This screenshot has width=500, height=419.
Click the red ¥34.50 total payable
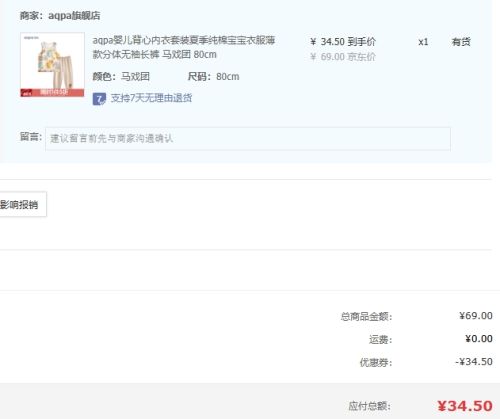coord(465,406)
